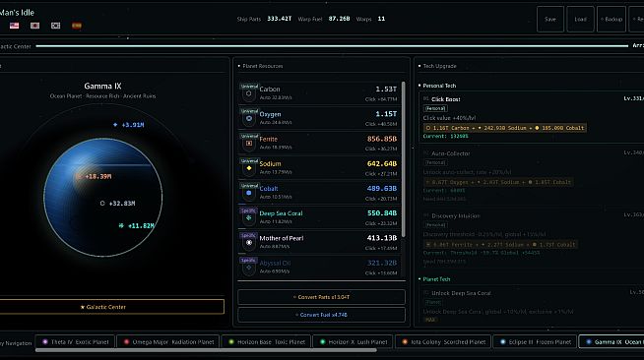Screen dimensions: 644x360
Task: Navigate to Eclipse III Frozen Planet tab
Action: point(535,341)
